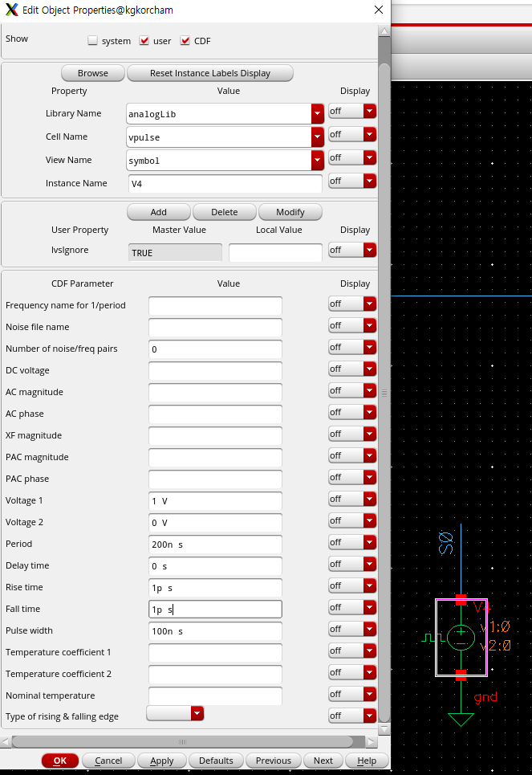Click the horizontal scrollbar thumb at bottom

coord(182,742)
